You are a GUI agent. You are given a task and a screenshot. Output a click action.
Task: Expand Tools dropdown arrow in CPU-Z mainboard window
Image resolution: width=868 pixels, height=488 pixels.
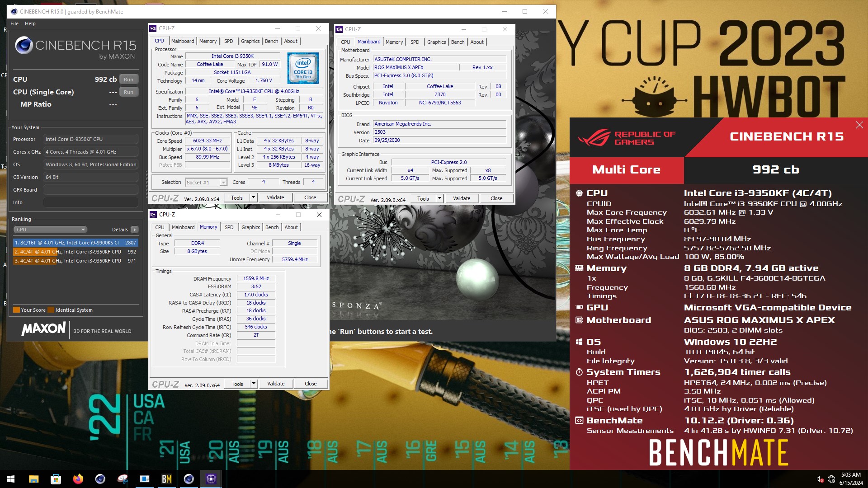click(439, 198)
